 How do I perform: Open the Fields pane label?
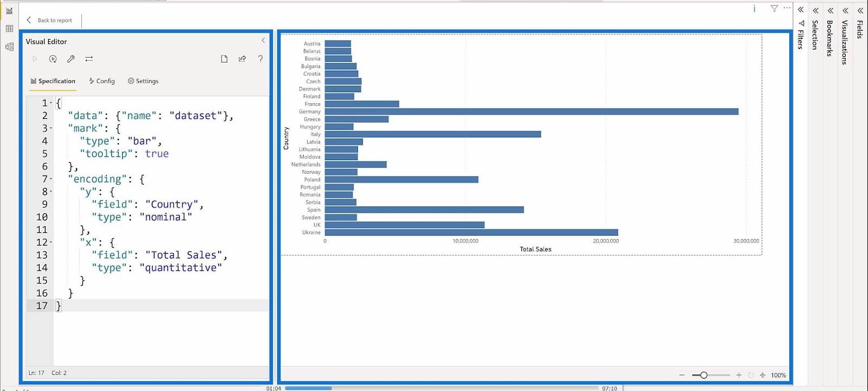(x=860, y=29)
